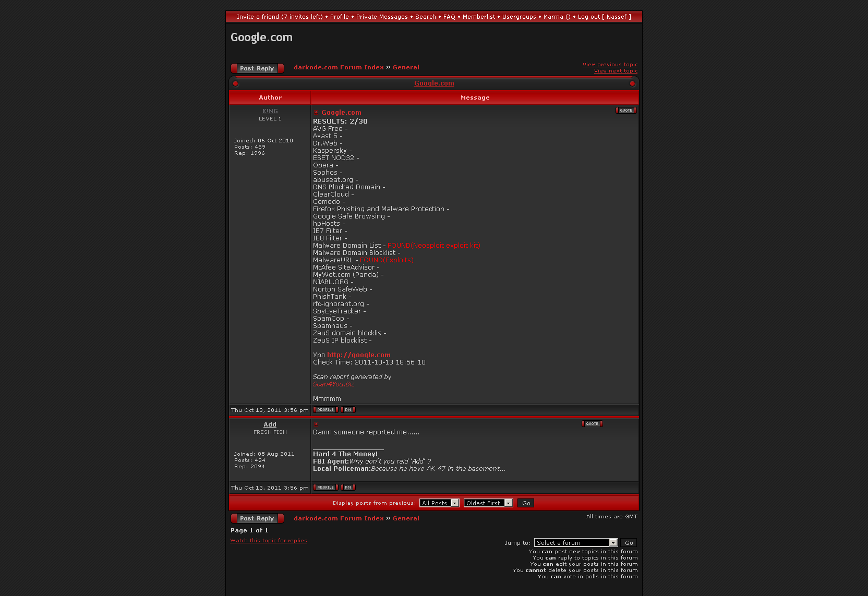Click Search in top navigation bar
The height and width of the screenshot is (596, 868).
tap(426, 17)
